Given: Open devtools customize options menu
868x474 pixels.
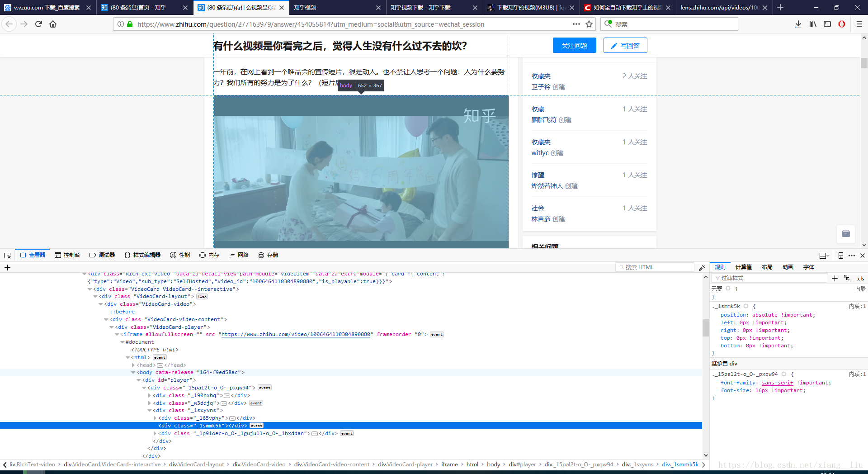Looking at the screenshot, I should 852,256.
